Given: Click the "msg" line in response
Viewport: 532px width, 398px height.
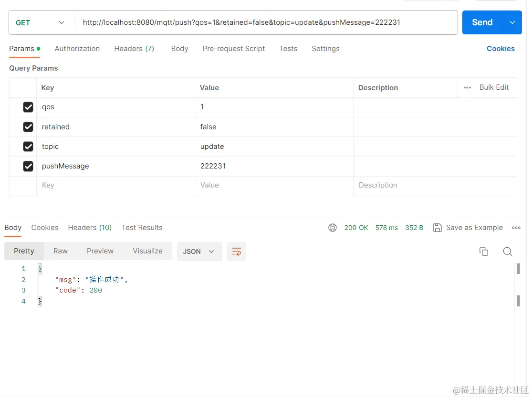Looking at the screenshot, I should tap(92, 280).
